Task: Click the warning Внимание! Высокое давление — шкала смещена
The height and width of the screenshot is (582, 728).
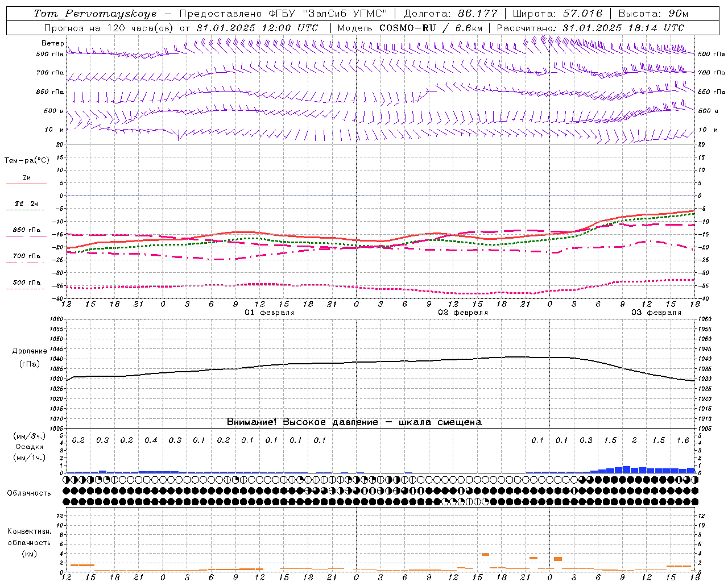Action: 354,422
